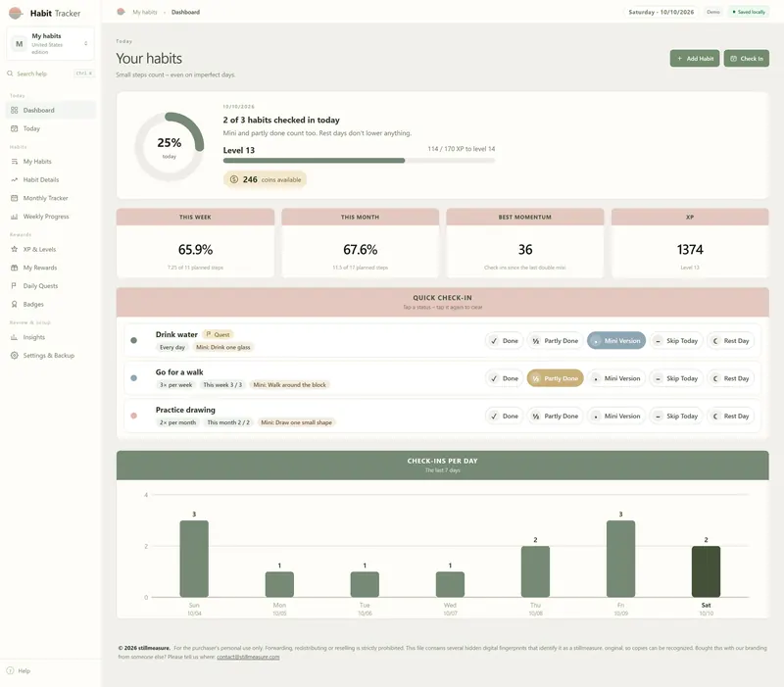The image size is (784, 687).
Task: Open the This Month 67.6% card
Action: (360, 242)
